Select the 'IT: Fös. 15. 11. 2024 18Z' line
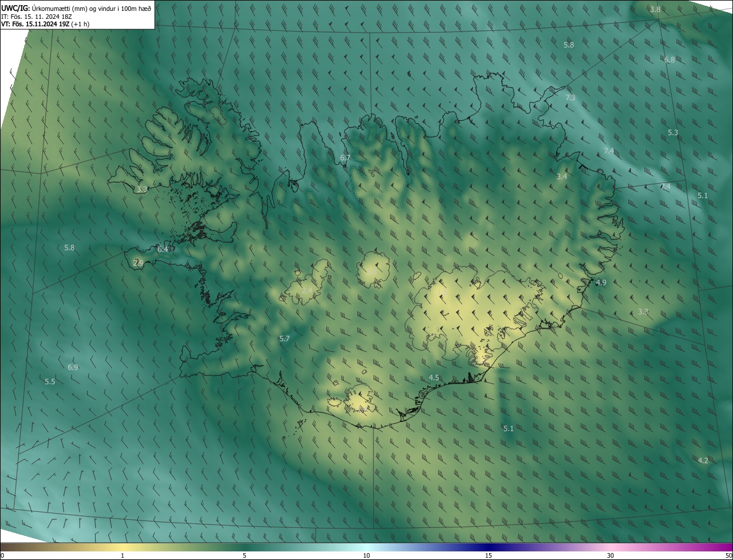This screenshot has width=733, height=560. (37, 17)
